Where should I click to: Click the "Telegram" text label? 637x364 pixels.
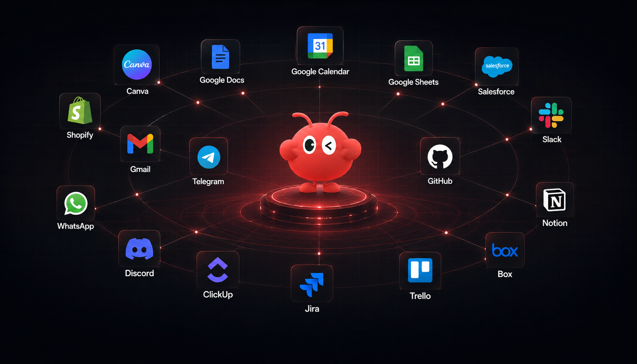(208, 182)
